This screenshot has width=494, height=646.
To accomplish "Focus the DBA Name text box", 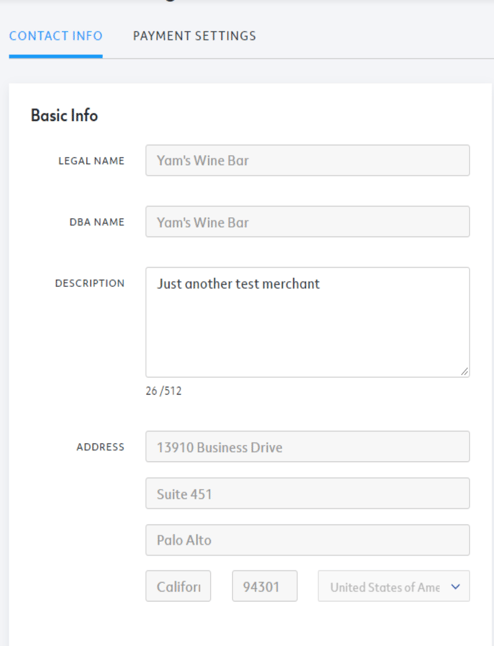I will [x=307, y=222].
